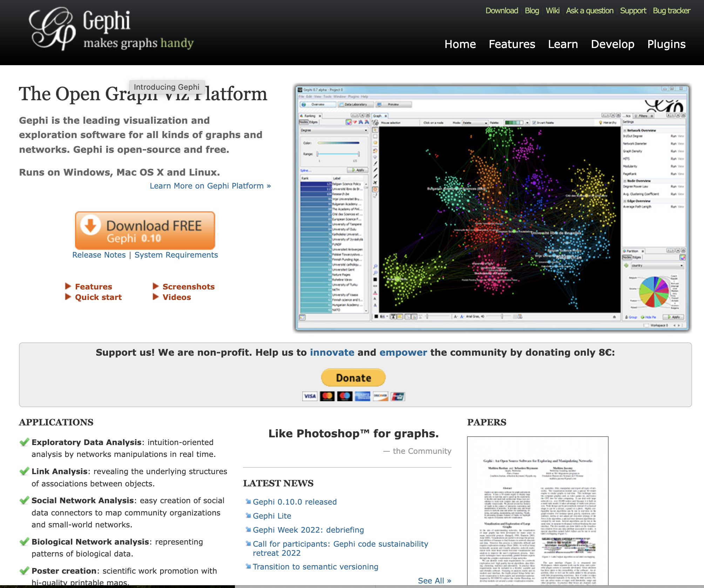Click the painter brush tool in graph toolbar

tap(375, 150)
